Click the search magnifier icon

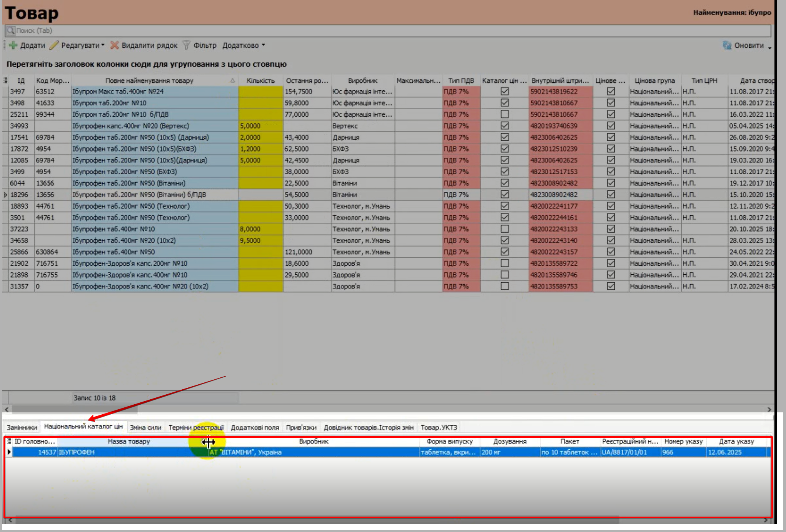point(10,30)
